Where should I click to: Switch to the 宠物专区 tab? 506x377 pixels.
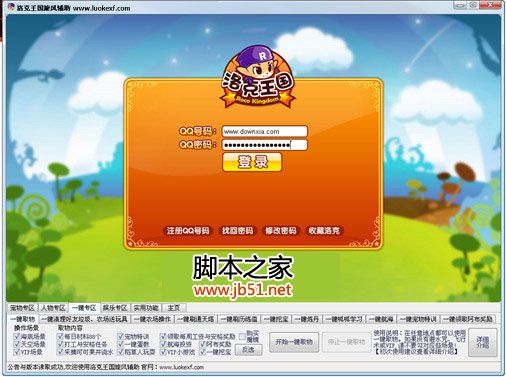tap(22, 308)
